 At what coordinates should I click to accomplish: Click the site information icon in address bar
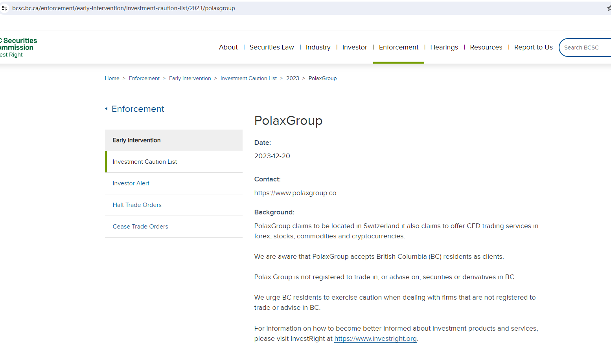(x=4, y=8)
